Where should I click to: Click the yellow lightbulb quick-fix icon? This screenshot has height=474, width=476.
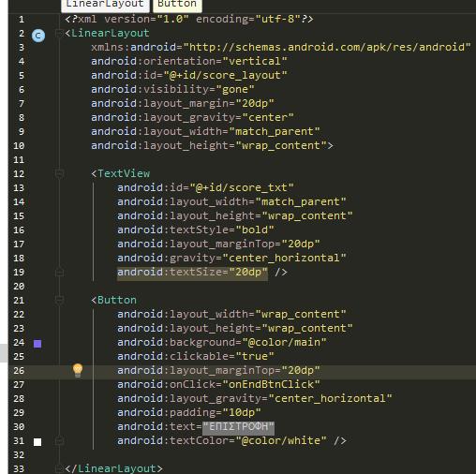click(78, 370)
